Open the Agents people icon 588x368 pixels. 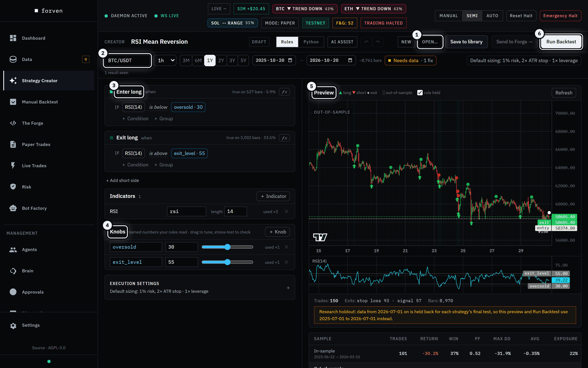(x=13, y=249)
